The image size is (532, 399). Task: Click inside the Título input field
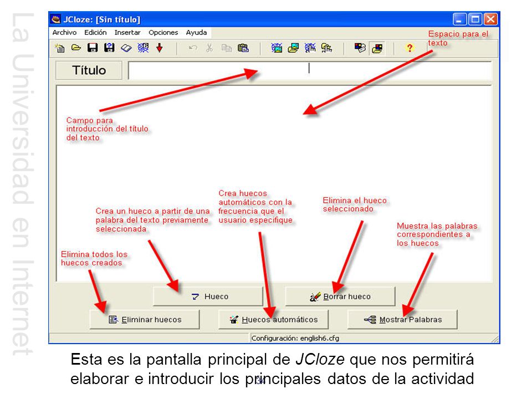[310, 70]
